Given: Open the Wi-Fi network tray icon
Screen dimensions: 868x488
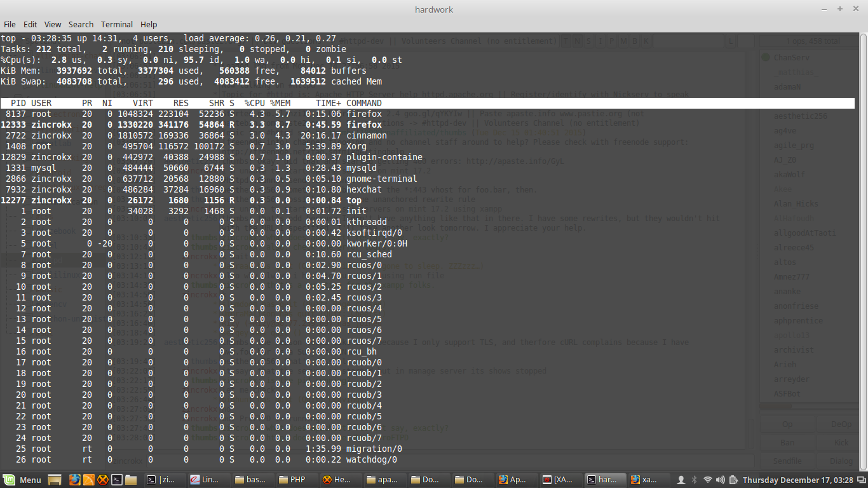Looking at the screenshot, I should [x=708, y=480].
